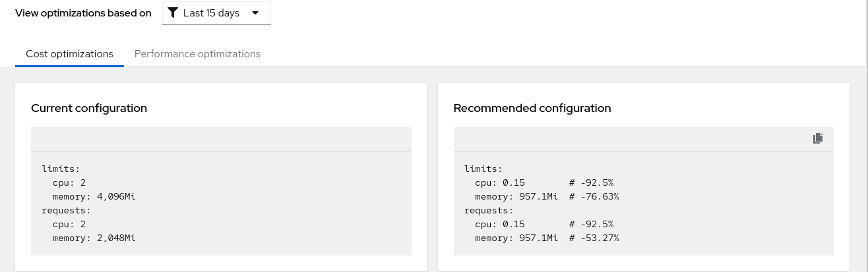Click the "Recommended configuration" heading
The image size is (868, 272).
coord(532,108)
